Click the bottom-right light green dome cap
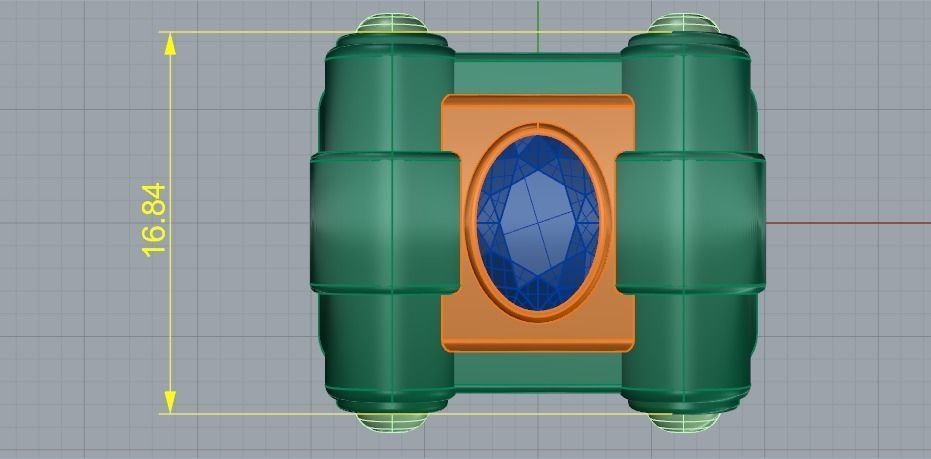This screenshot has height=459, width=931. point(684,422)
